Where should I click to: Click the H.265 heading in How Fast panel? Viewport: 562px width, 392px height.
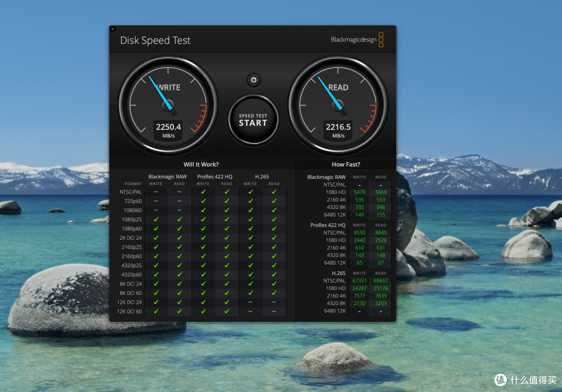tap(339, 273)
